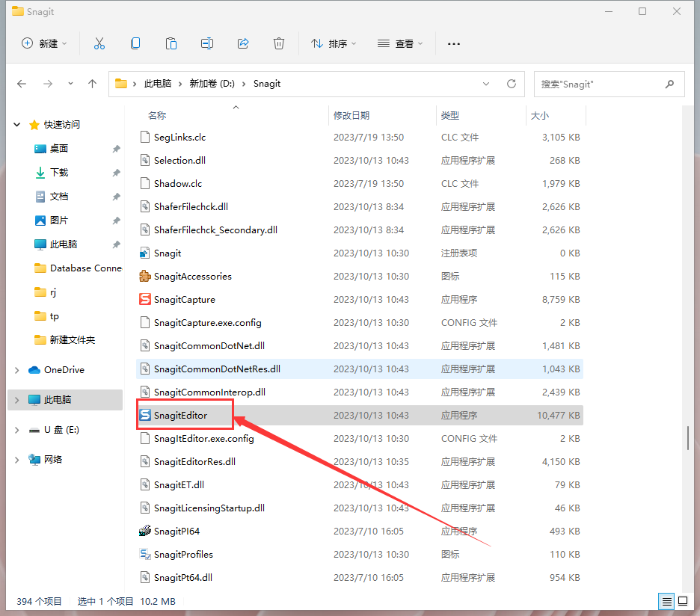Click inside the Snagit search box
700x616 pixels.
(606, 83)
